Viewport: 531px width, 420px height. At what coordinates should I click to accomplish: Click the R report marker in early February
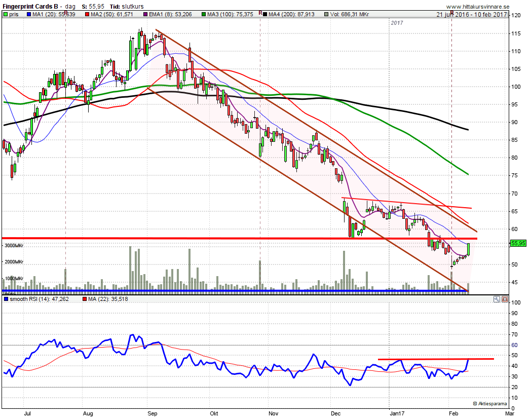[452, 13]
